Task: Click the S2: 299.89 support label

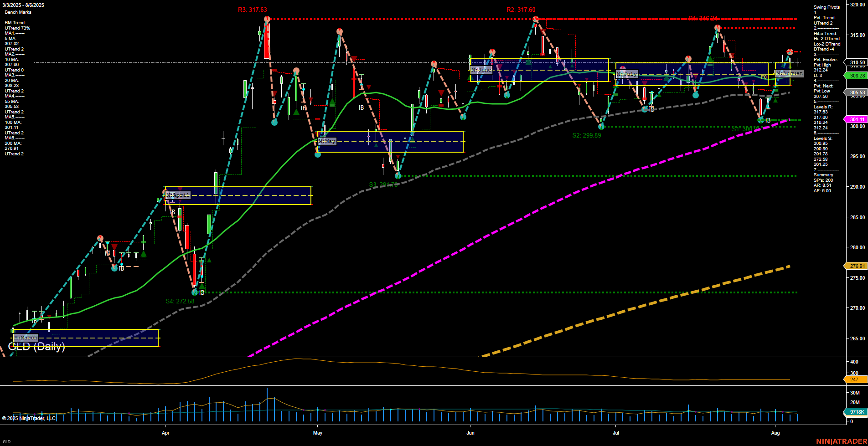Action: 587,135
